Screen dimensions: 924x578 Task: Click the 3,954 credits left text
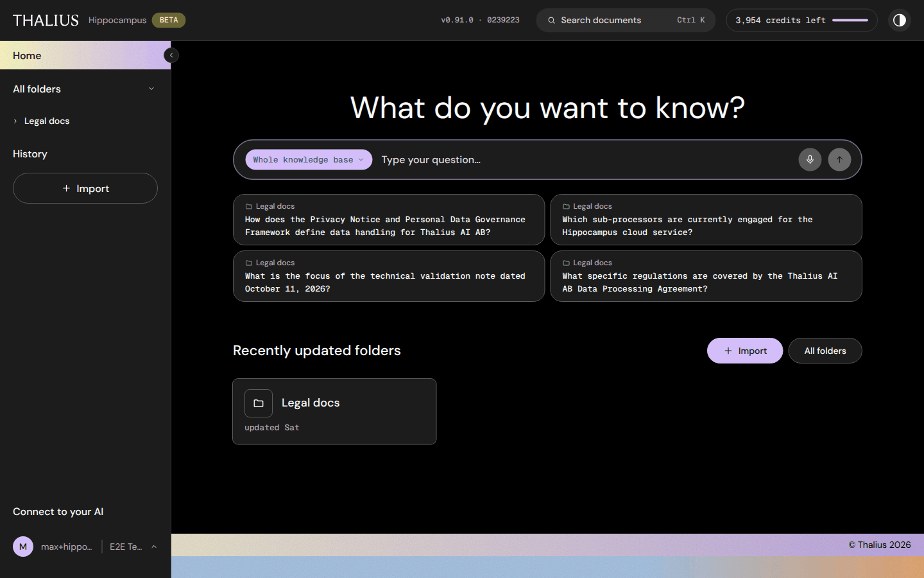(780, 21)
